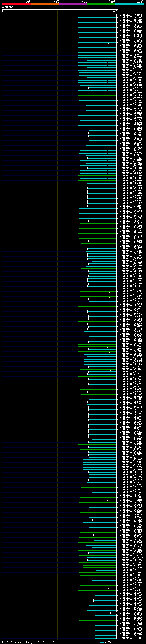This screenshot has height=644, width=146.
Task: Click the UniRef100_P29307 label
Action: coord(131,72)
